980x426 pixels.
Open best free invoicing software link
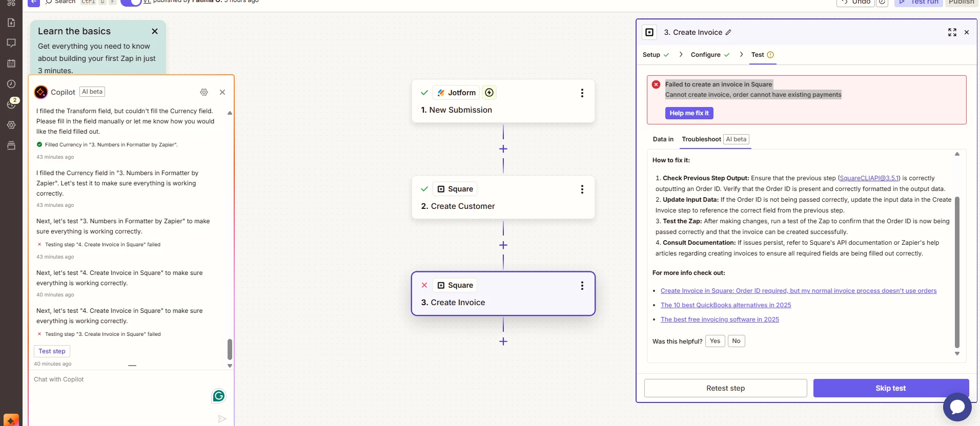(x=720, y=319)
